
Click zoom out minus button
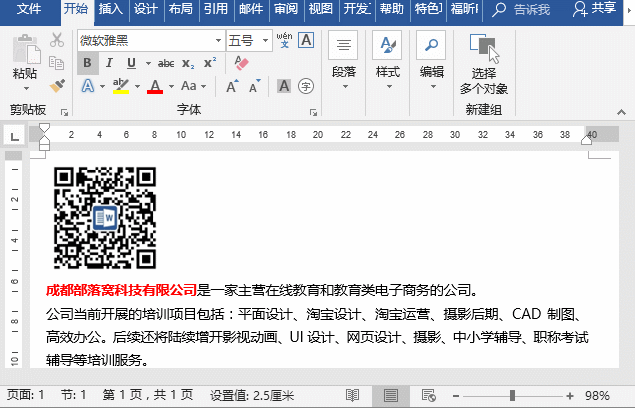point(456,396)
